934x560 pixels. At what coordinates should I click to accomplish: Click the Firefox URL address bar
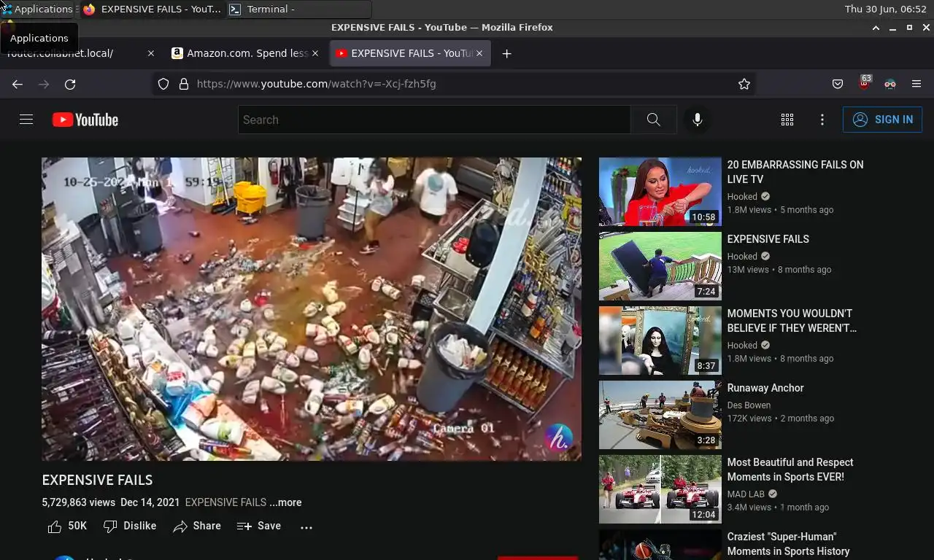point(452,84)
